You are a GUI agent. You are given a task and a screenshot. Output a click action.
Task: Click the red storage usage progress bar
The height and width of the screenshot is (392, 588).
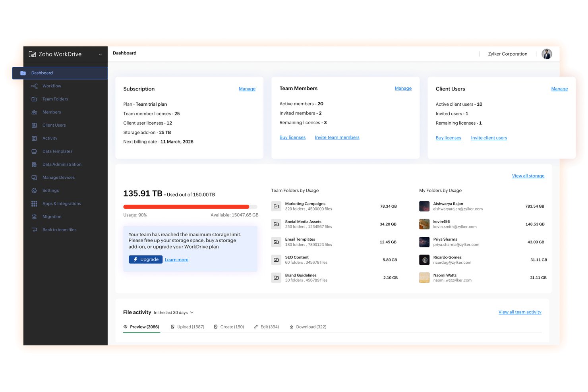pos(186,207)
